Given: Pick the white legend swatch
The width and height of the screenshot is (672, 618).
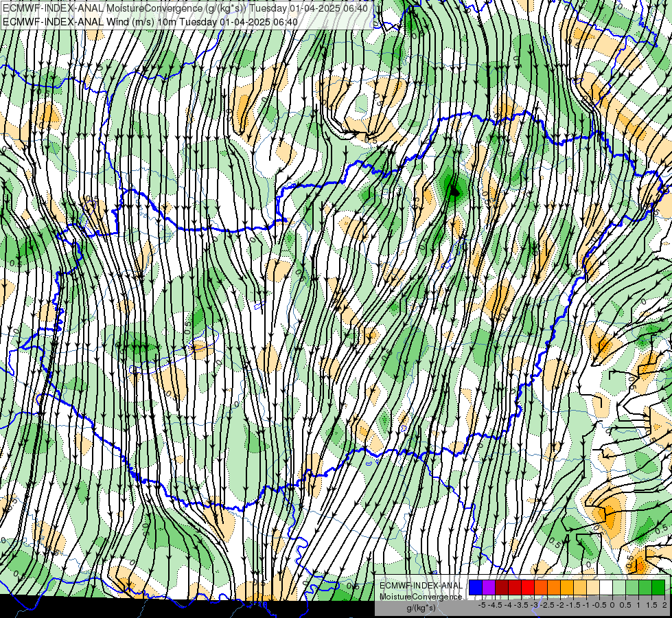Looking at the screenshot, I should 606,588.
